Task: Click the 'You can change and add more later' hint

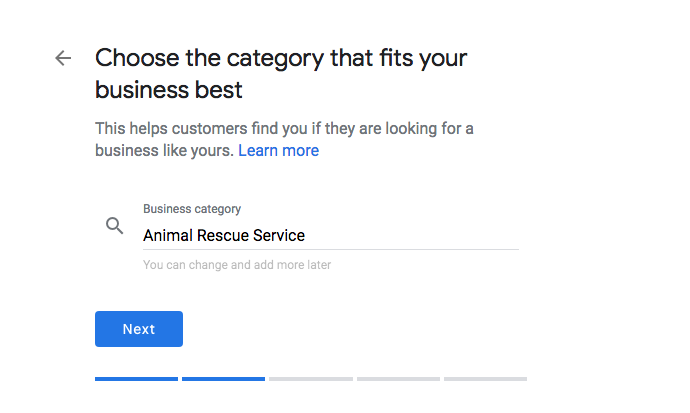Action: point(237,266)
